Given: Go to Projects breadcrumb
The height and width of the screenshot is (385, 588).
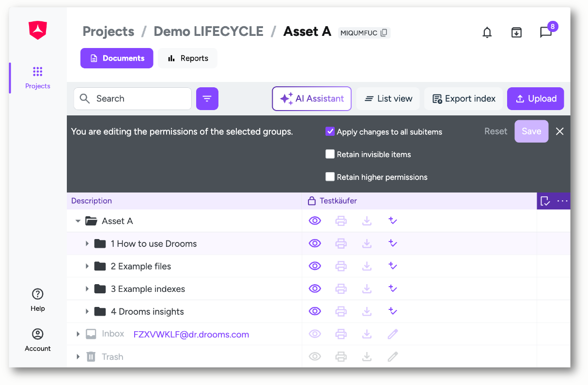Looking at the screenshot, I should click(108, 32).
